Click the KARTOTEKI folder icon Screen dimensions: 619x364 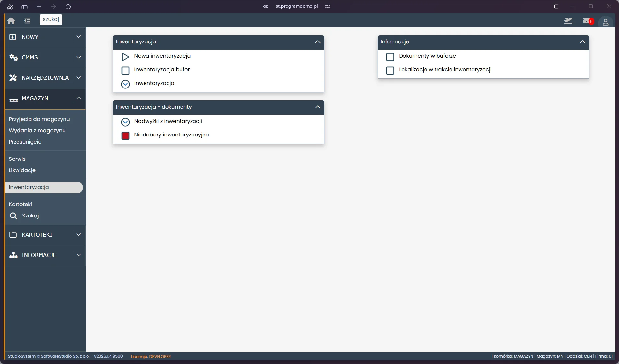(13, 235)
